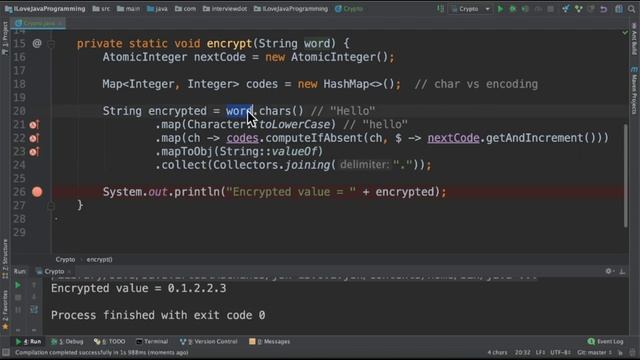Open the 1: Project side panel
Screen dimensions: 640x360
[5, 38]
